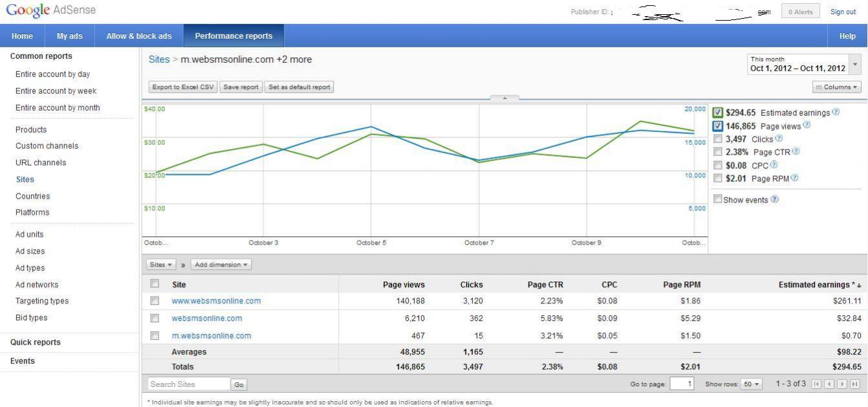
Task: Open the Custom channels report
Action: (x=47, y=146)
